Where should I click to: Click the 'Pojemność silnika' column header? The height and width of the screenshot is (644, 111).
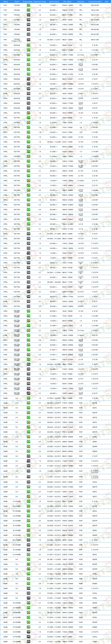(x=40, y=2)
